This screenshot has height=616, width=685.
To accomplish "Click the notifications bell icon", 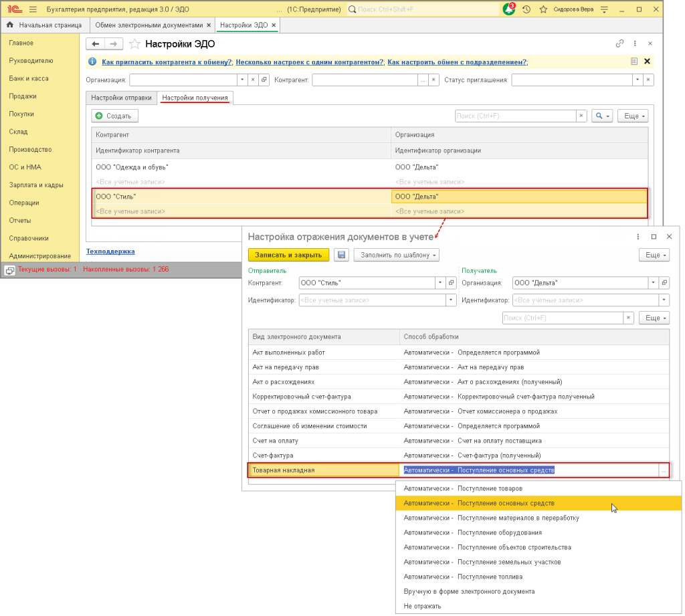I will pos(509,10).
